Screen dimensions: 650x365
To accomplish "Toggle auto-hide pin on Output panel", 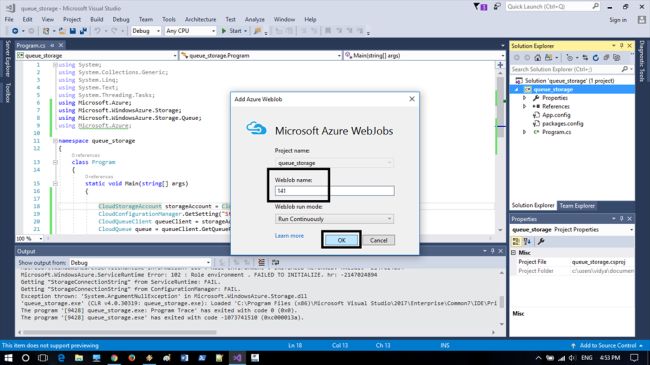I will [x=492, y=251].
